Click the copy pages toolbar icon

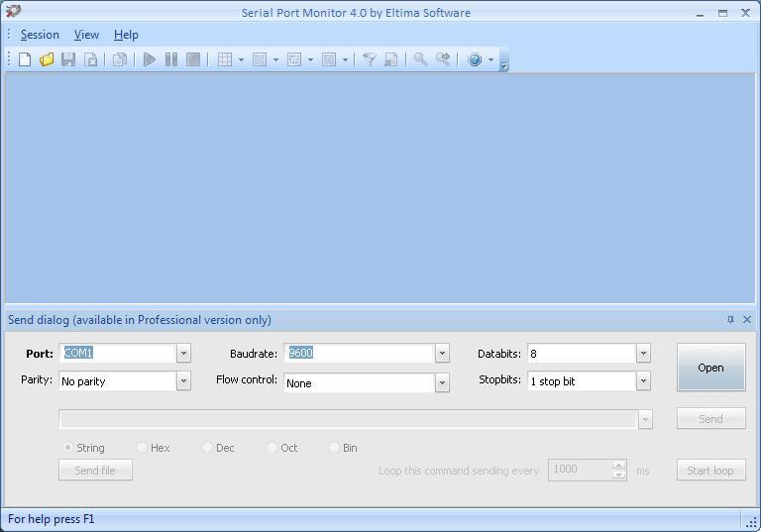[x=119, y=59]
